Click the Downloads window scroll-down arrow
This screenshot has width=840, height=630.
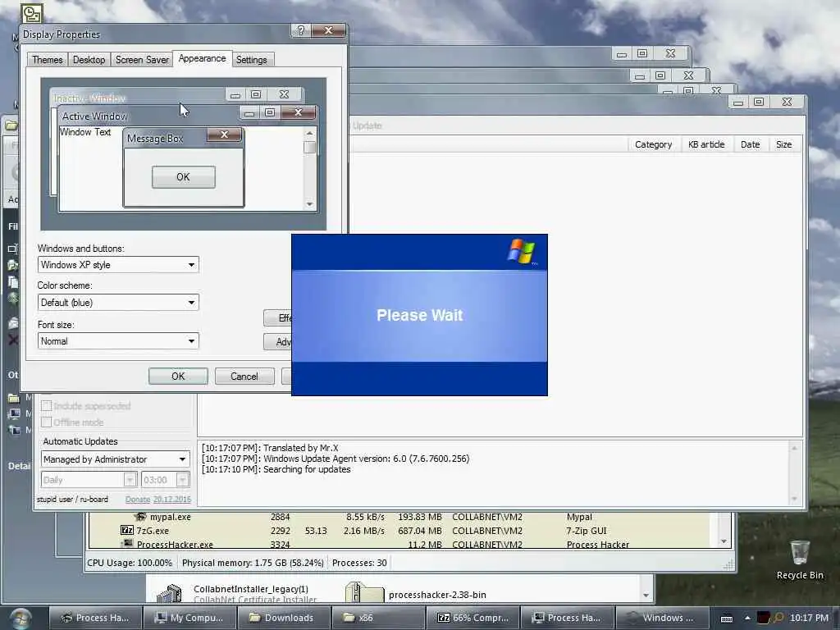pos(646,596)
